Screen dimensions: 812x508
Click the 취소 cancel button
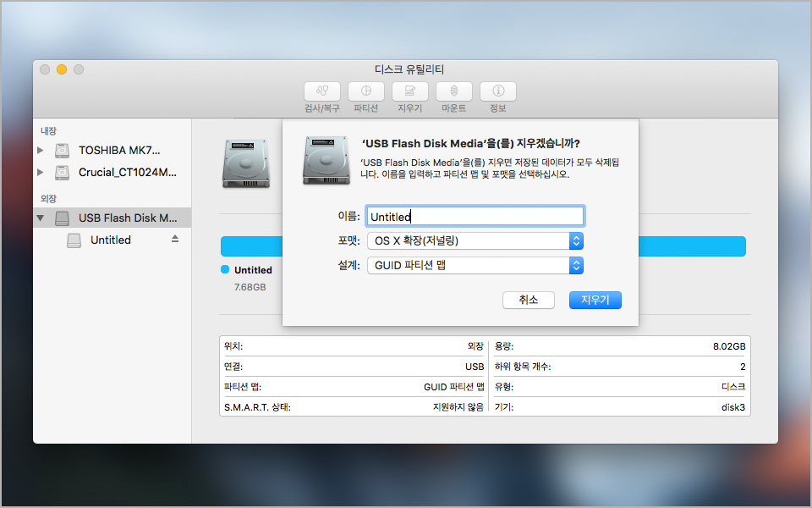coord(528,300)
